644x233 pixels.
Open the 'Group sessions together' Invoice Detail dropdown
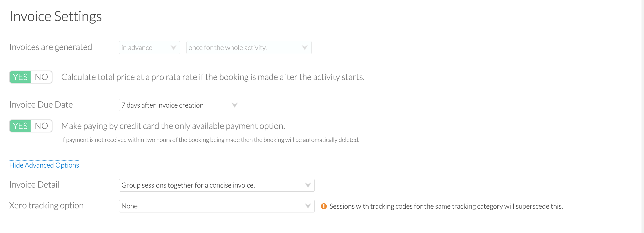(x=217, y=185)
